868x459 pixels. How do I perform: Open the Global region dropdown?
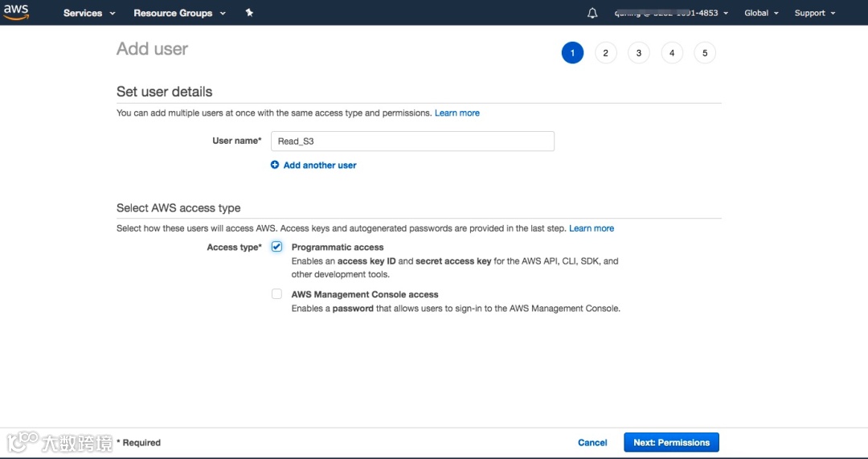click(761, 13)
